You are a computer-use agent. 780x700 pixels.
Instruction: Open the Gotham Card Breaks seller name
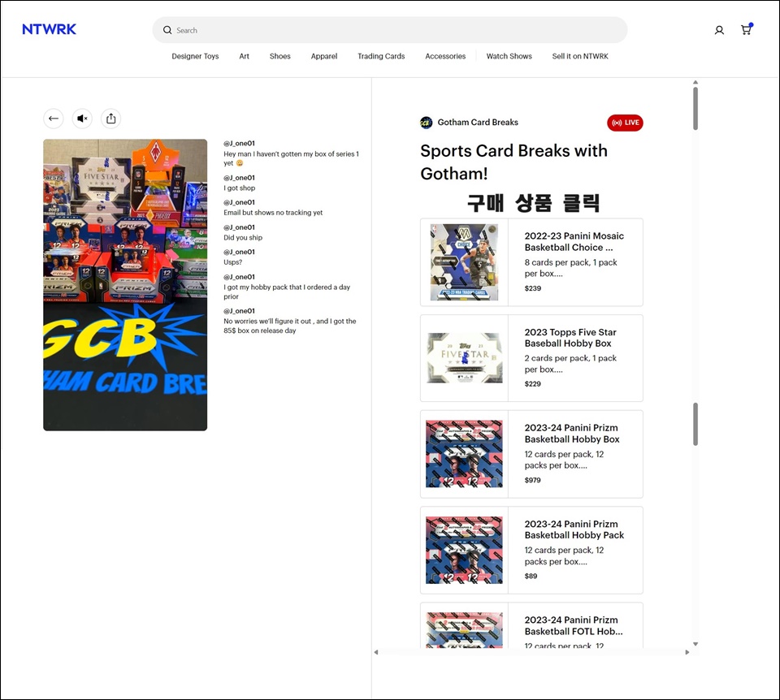[x=478, y=123]
